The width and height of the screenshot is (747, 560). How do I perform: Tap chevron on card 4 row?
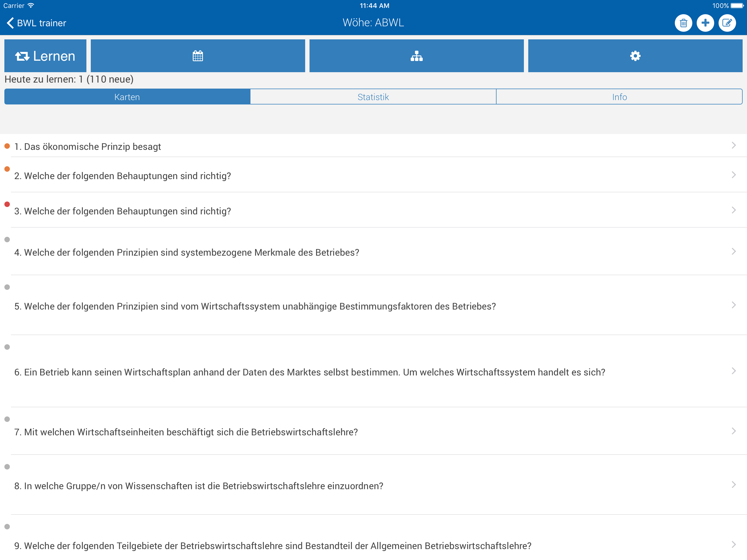[734, 251]
